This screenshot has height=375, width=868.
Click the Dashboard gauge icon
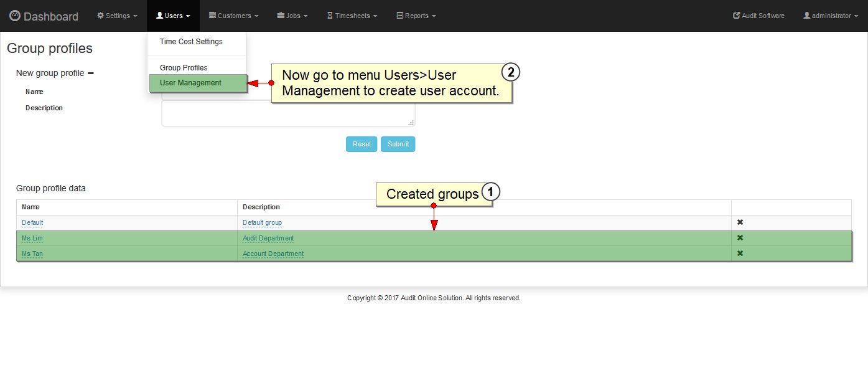[x=15, y=16]
